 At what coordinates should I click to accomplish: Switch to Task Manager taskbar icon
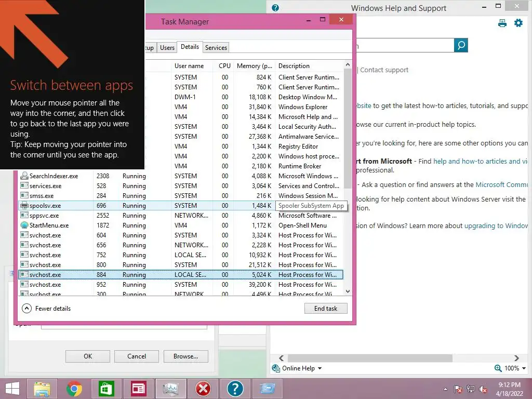coord(170,389)
